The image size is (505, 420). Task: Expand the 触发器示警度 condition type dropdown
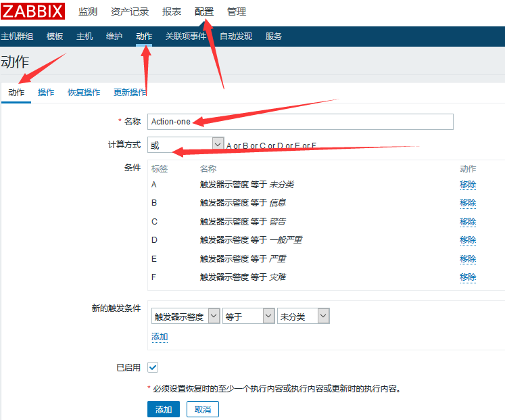point(185,316)
